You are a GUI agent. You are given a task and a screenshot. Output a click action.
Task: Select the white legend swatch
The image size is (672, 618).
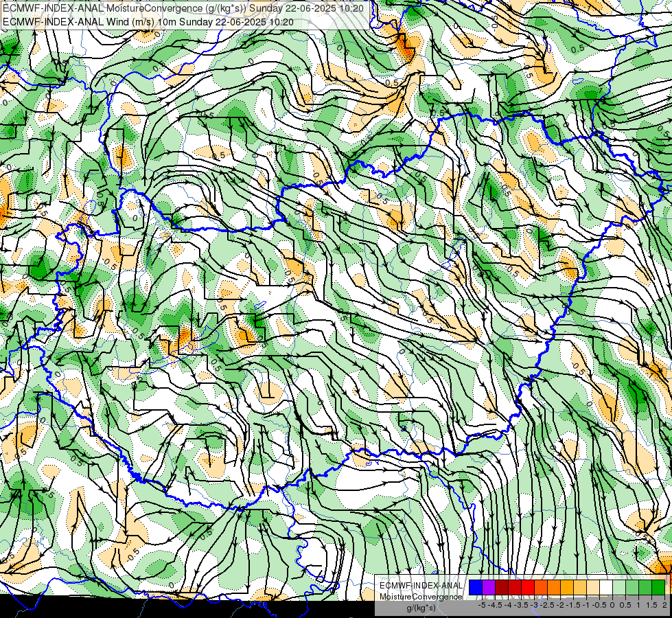(x=606, y=587)
